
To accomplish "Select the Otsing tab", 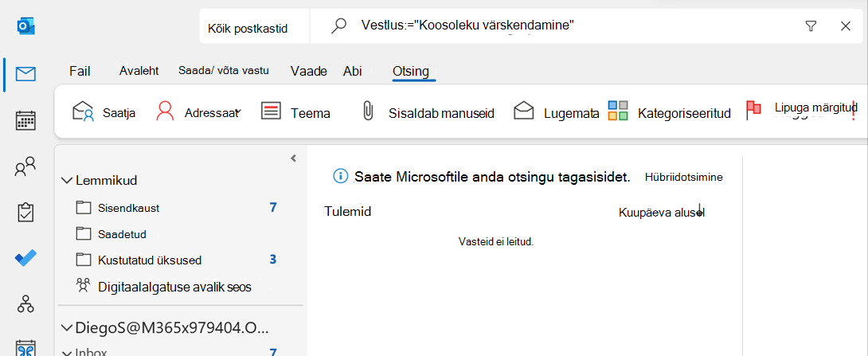I will pos(411,72).
